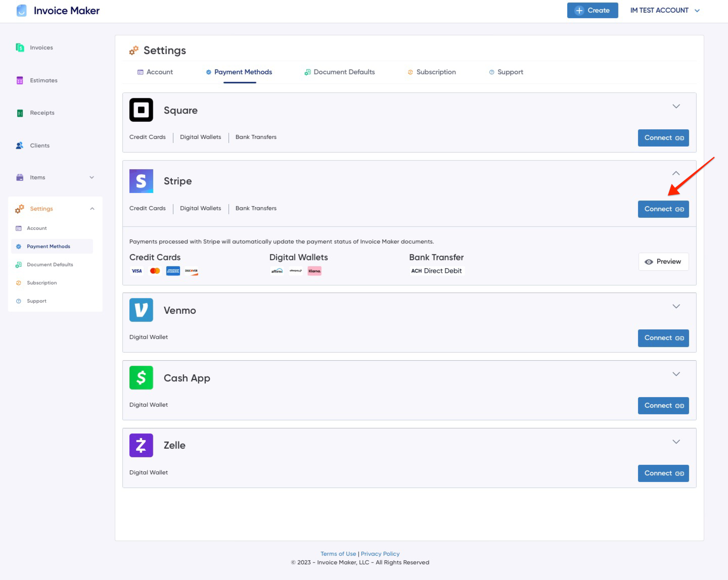Connect the Stripe account
The width and height of the screenshot is (728, 580).
(663, 209)
